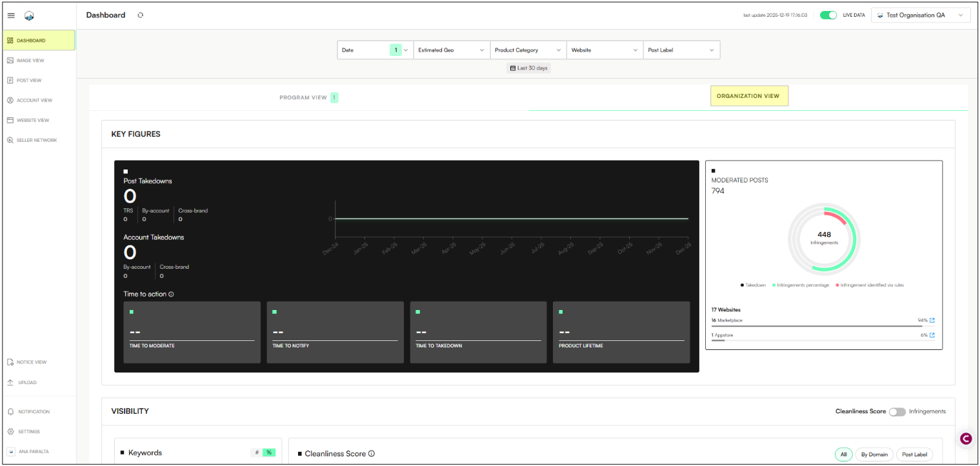Click the Time to Moderate card
This screenshot has height=466, width=980.
coord(192,333)
